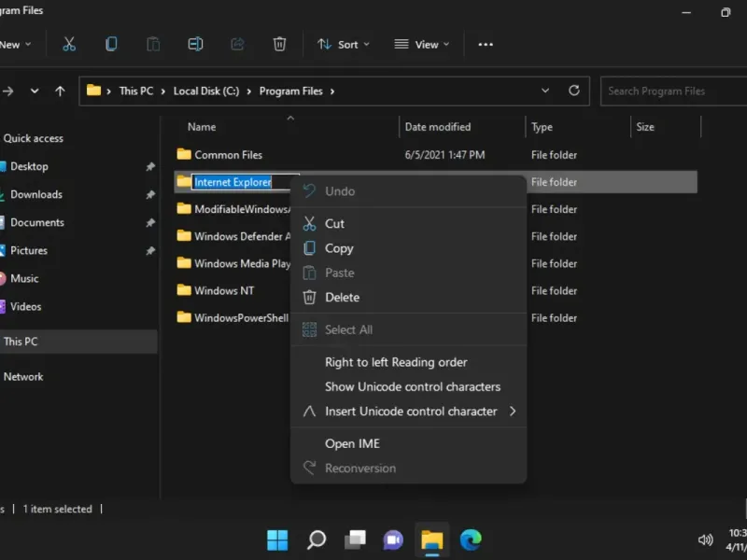Click the pin icon beside Documents
The height and width of the screenshot is (560, 747).
150,223
